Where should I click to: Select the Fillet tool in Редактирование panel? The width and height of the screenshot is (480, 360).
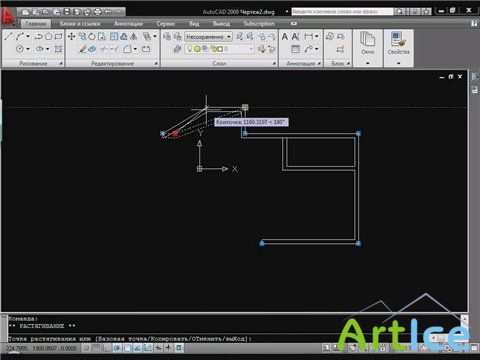[x=127, y=49]
